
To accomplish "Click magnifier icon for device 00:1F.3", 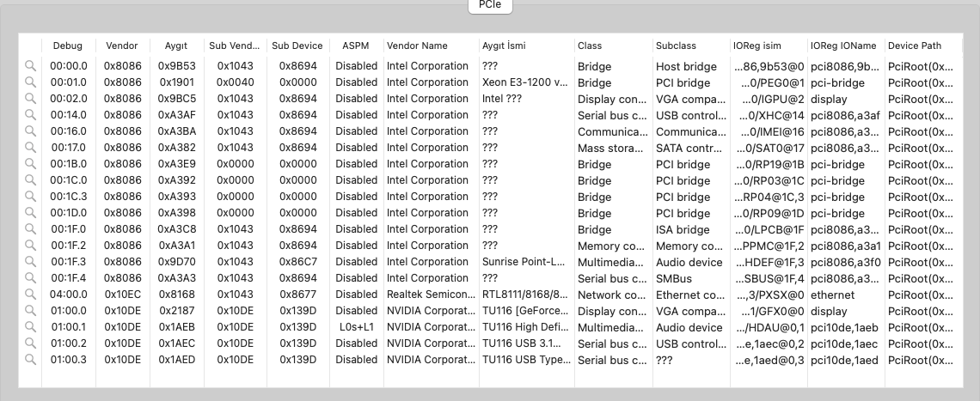I will (x=30, y=262).
